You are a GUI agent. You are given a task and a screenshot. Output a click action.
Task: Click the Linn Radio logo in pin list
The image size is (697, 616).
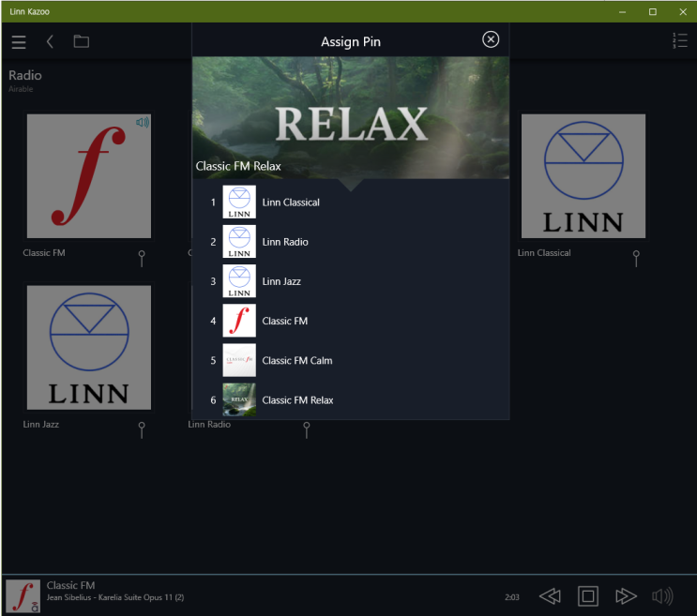tap(239, 242)
